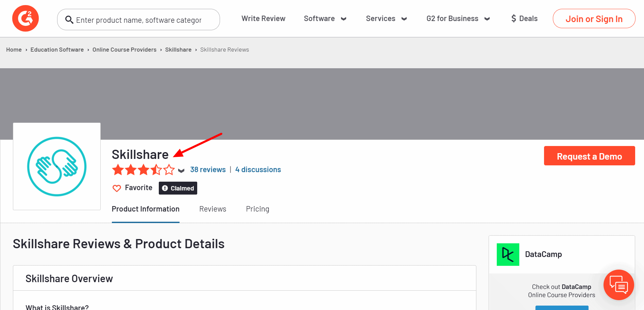Open the G2 for Business dropdown

pos(458,19)
